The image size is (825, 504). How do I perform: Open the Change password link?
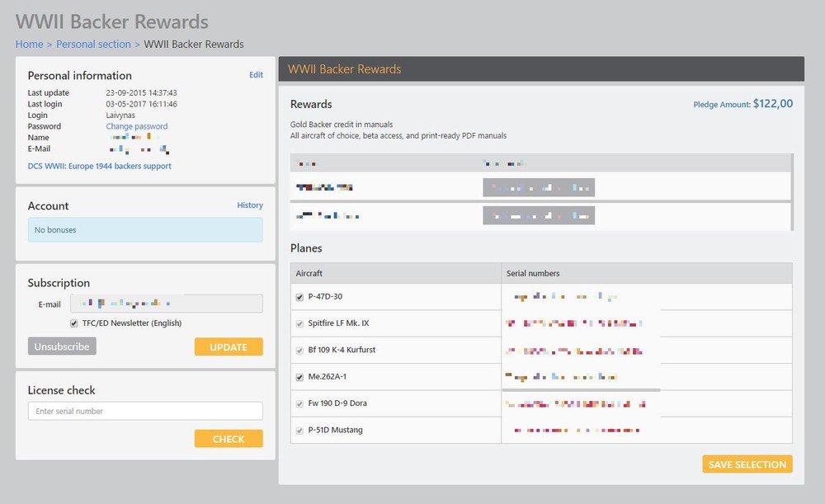[x=137, y=126]
